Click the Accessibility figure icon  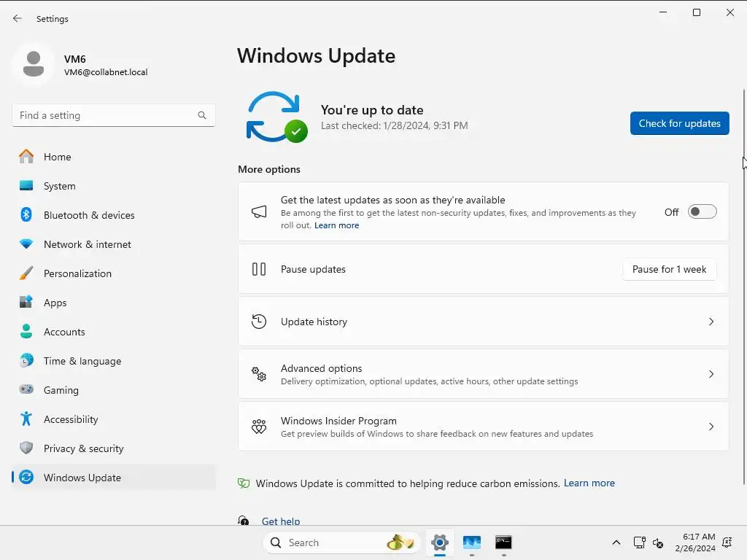click(x=26, y=419)
